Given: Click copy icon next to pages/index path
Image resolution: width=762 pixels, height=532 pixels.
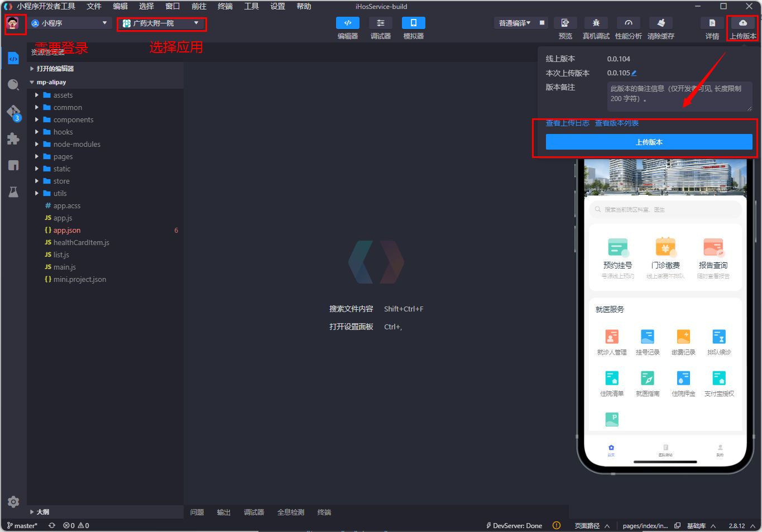Looking at the screenshot, I should click(x=677, y=525).
